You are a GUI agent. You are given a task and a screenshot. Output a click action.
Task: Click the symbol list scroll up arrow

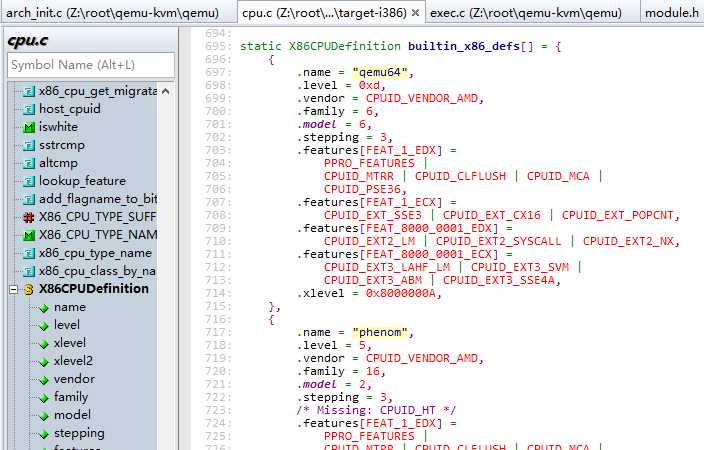[167, 90]
